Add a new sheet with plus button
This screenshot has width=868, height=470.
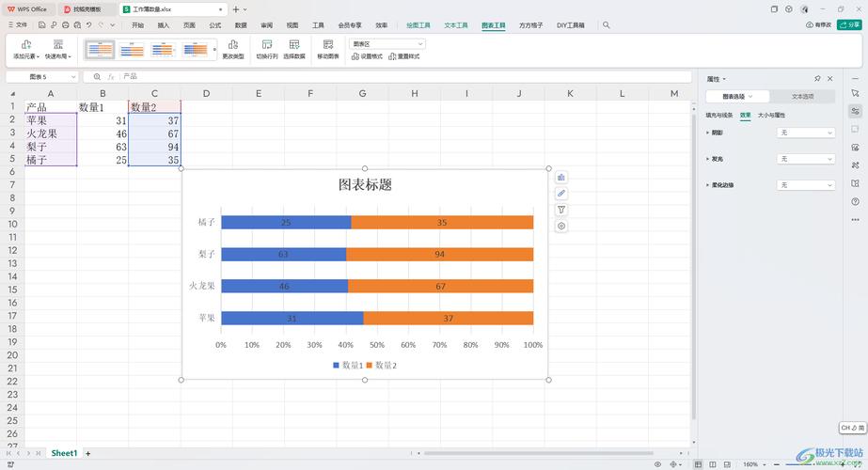[x=88, y=453]
